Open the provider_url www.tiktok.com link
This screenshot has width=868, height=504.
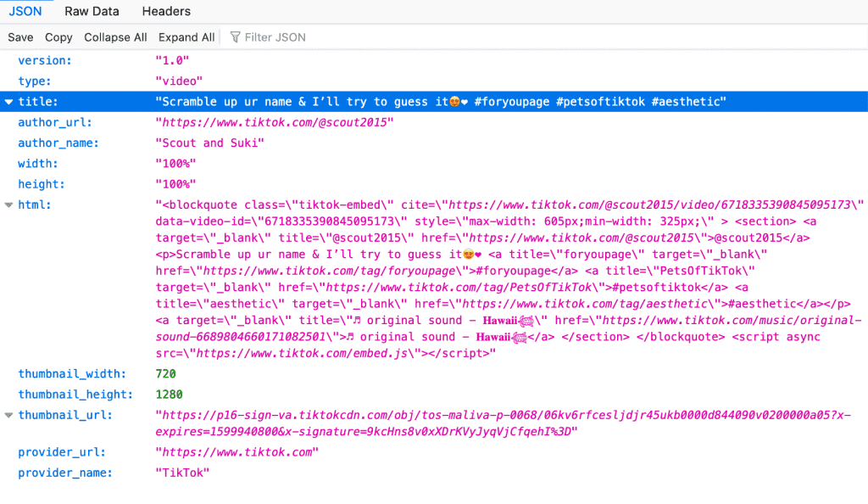point(236,452)
